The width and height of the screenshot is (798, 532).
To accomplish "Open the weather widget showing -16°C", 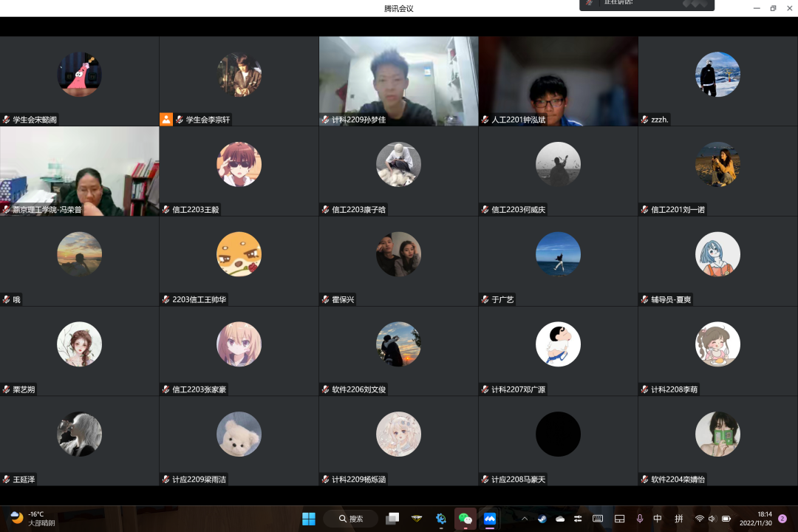I will (33, 519).
